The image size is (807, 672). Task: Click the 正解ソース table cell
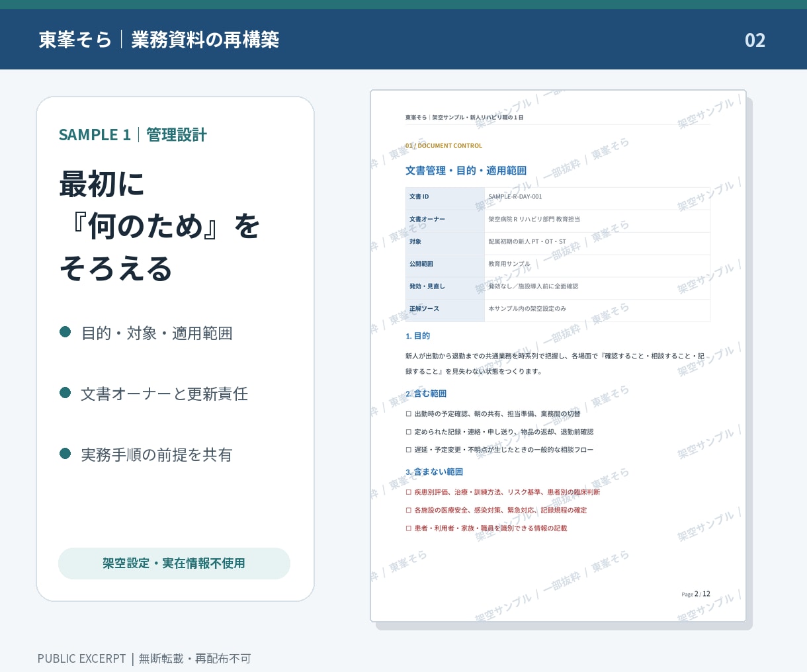pos(445,310)
